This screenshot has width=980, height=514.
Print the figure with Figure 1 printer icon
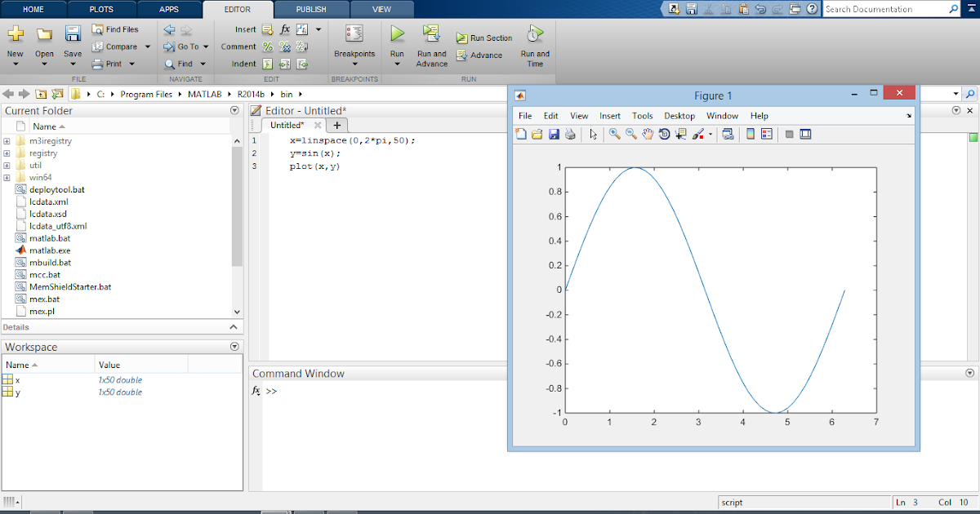click(570, 134)
